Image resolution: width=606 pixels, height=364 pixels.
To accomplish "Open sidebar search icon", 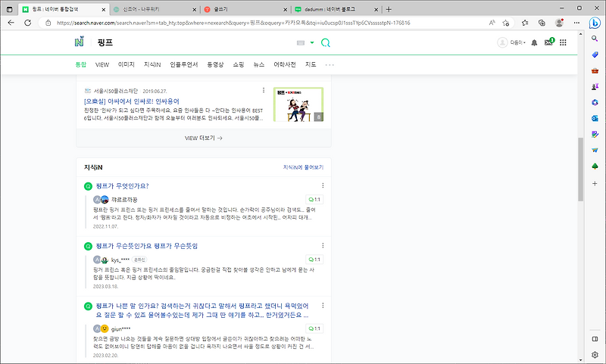I will pos(595,38).
